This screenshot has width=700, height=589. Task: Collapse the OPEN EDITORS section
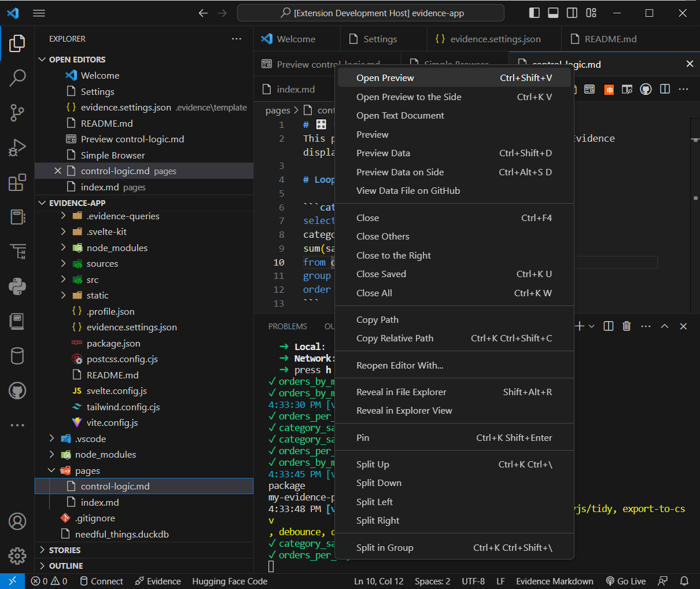[75, 59]
